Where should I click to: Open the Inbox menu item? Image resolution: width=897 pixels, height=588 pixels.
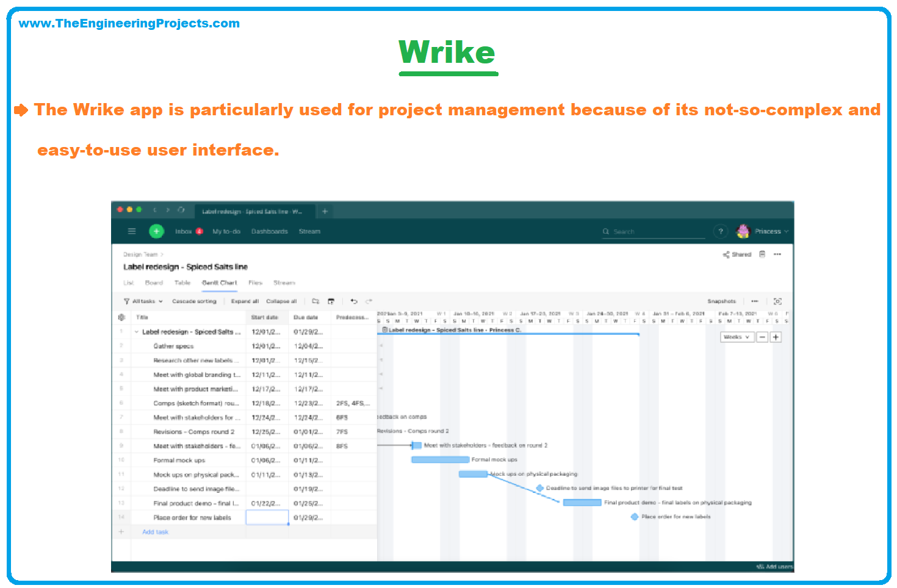coord(184,231)
